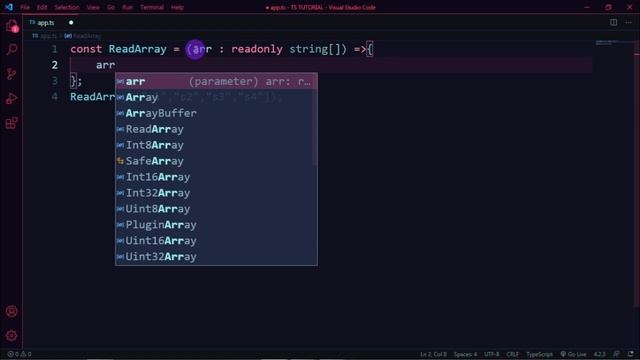Click the Spaces: 4 indentation status
Viewport: 640px width, 360px height.
pyautogui.click(x=465, y=354)
